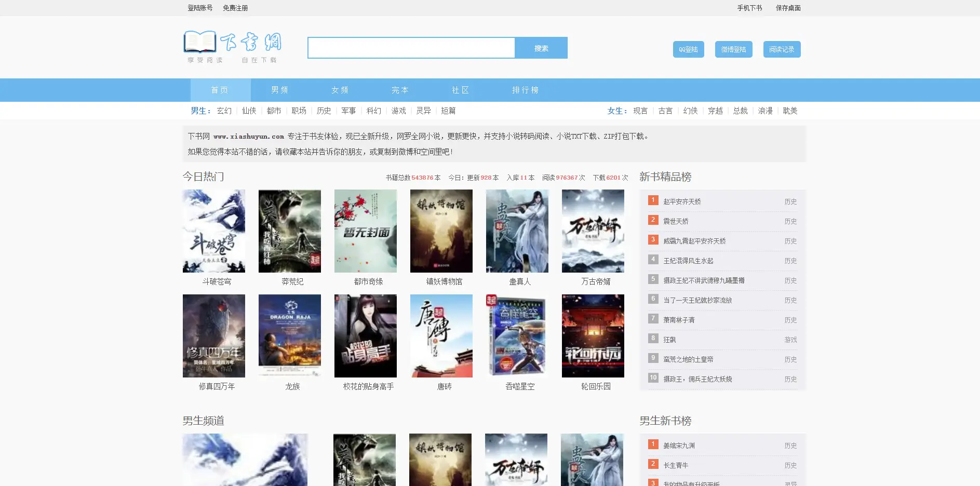
Task: Open 现言 female category
Action: pos(640,111)
